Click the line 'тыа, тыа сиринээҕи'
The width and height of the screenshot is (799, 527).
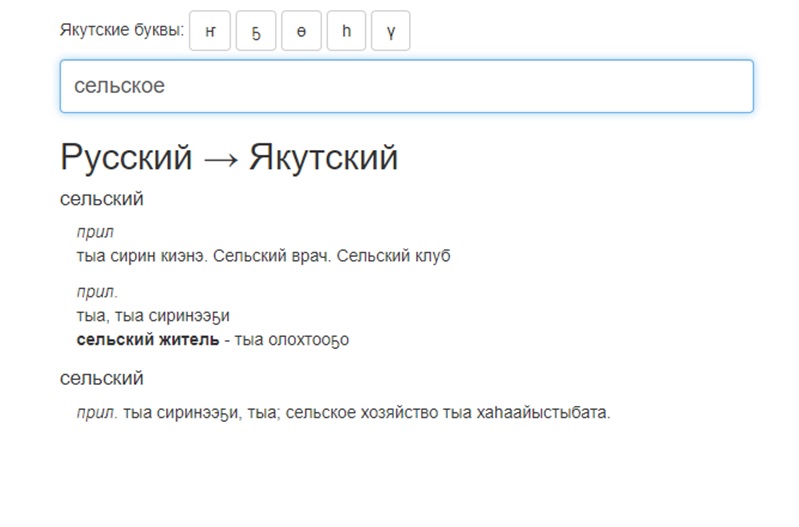click(153, 316)
